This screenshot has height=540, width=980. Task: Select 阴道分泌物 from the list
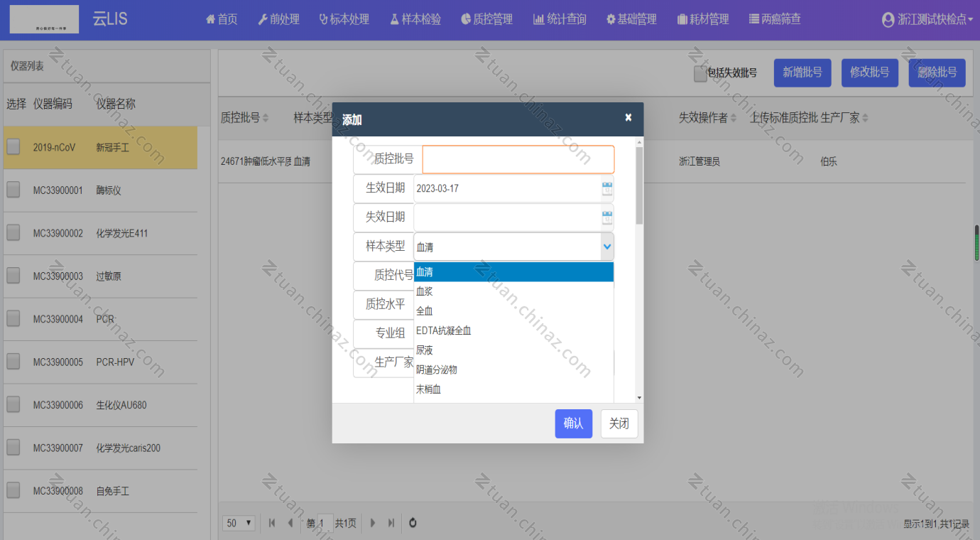513,369
